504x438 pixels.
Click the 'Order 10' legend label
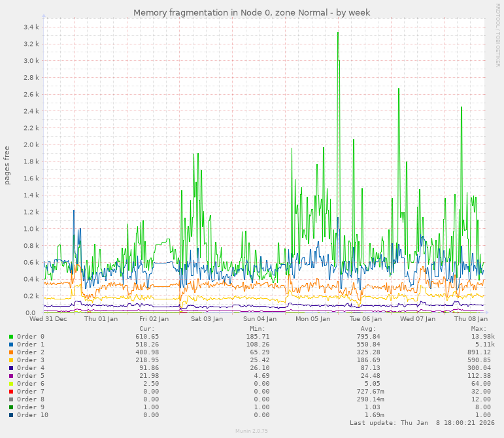[x=33, y=415]
